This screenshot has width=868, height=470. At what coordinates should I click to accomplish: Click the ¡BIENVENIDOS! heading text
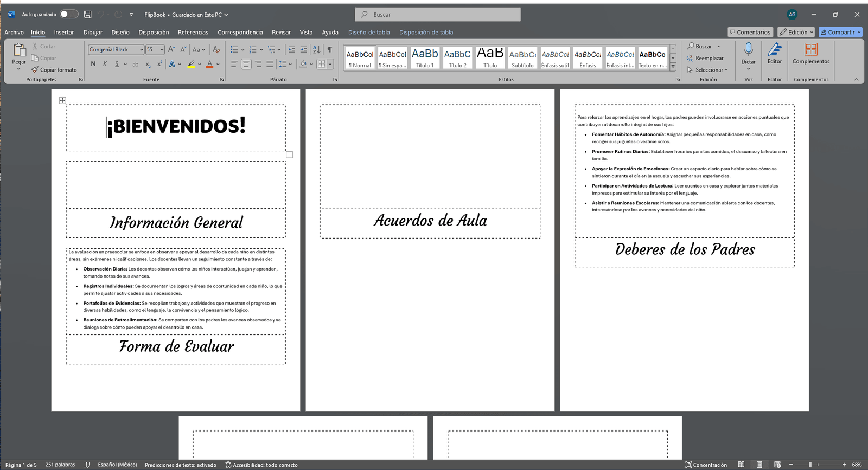pyautogui.click(x=176, y=126)
